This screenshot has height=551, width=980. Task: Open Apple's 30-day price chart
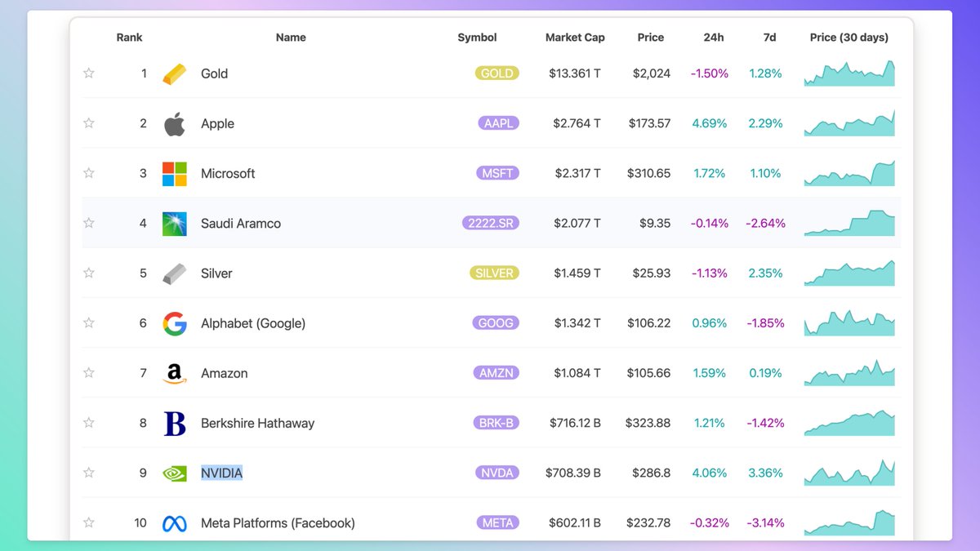click(849, 122)
